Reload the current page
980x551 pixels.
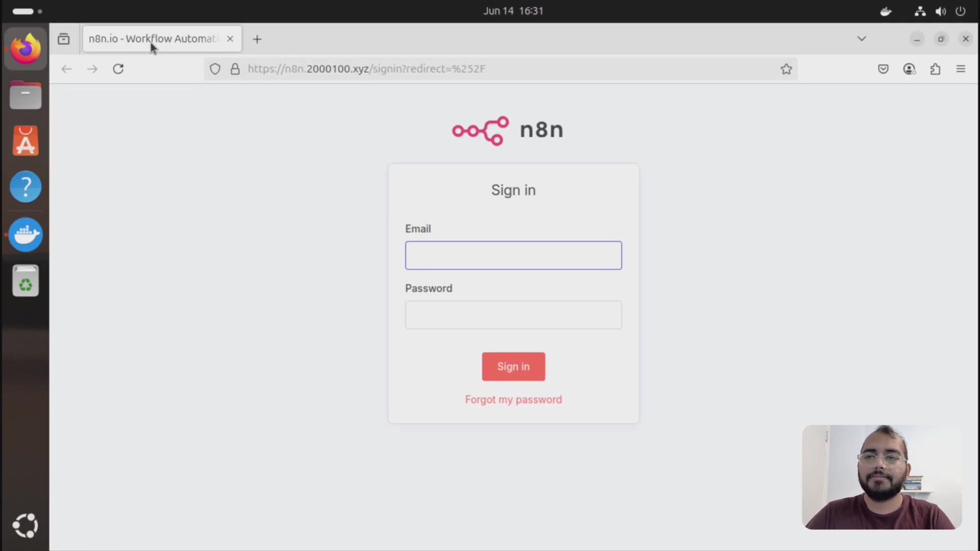[118, 69]
